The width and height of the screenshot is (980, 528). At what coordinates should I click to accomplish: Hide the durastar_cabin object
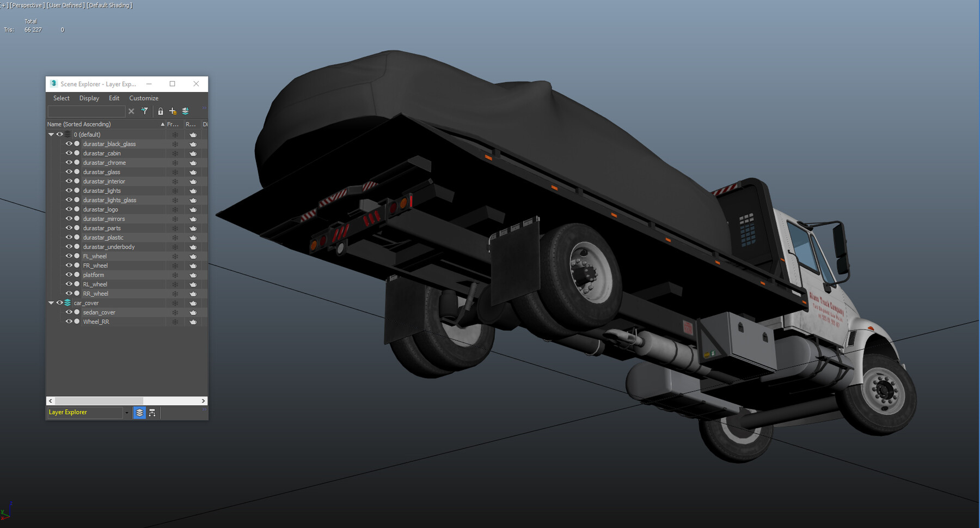(69, 153)
